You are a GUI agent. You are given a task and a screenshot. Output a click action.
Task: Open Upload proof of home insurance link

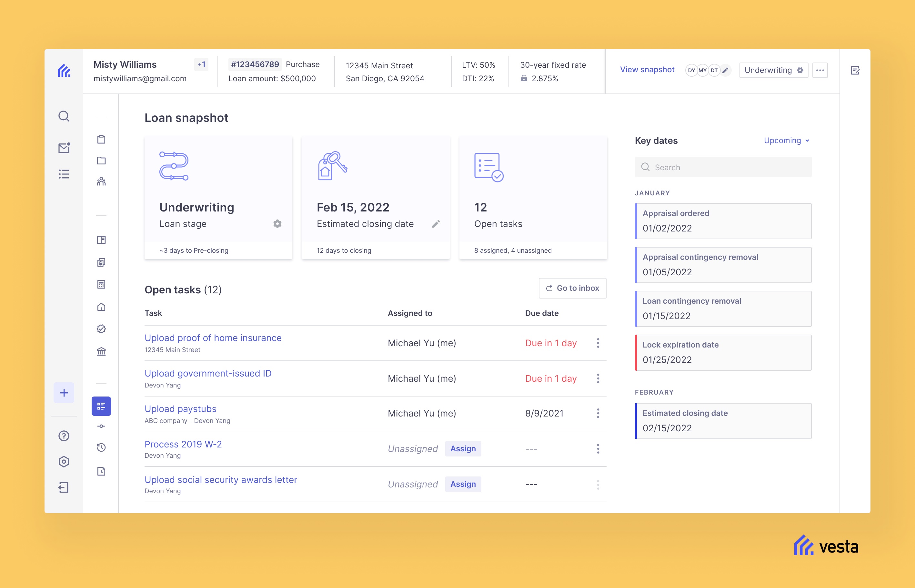213,338
